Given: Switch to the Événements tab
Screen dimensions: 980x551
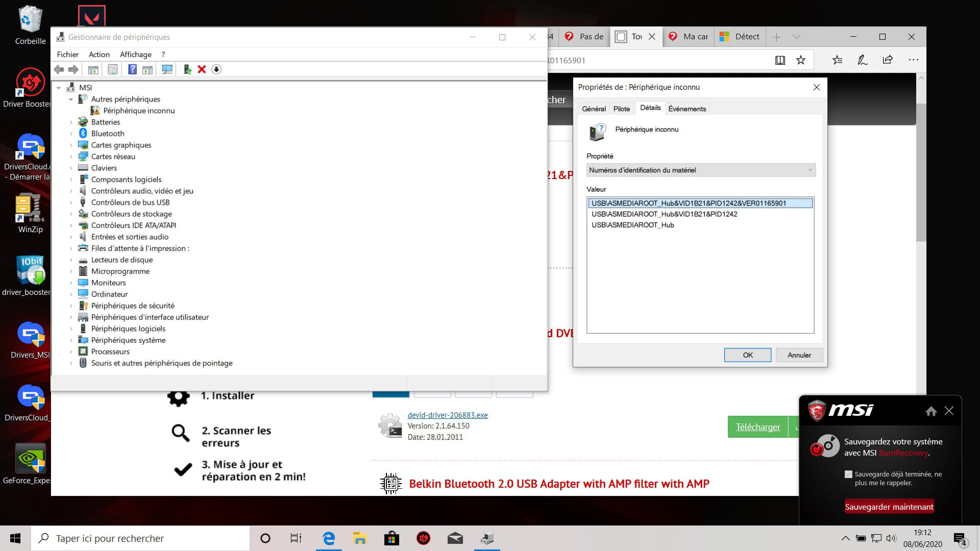Looking at the screenshot, I should [687, 109].
